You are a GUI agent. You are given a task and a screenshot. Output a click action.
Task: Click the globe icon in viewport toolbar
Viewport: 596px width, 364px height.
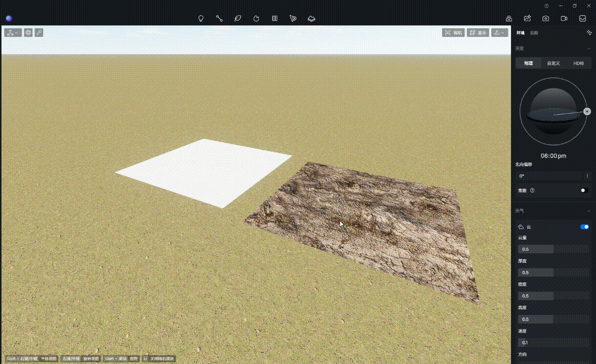[x=28, y=32]
